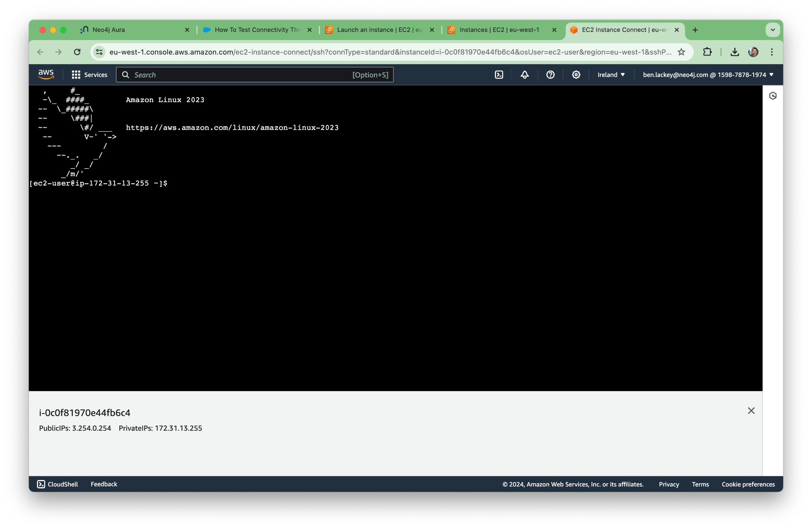812x530 pixels.
Task: Reload the current page
Action: coord(77,52)
